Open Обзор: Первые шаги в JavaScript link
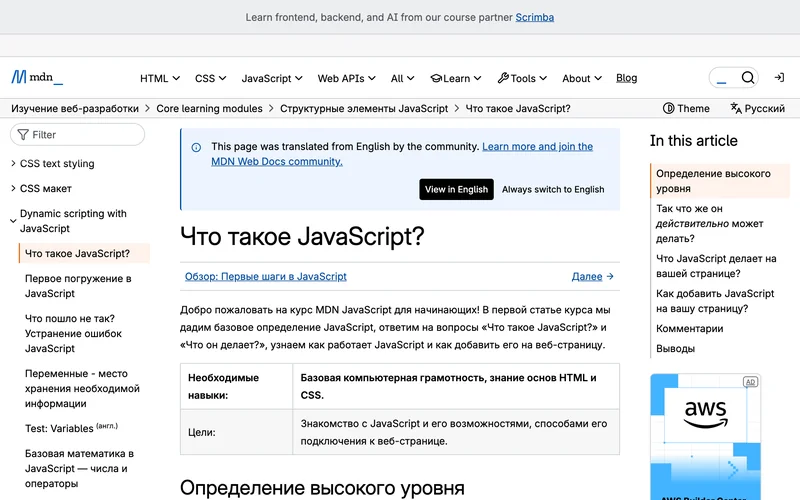The height and width of the screenshot is (500, 800). pyautogui.click(x=265, y=277)
